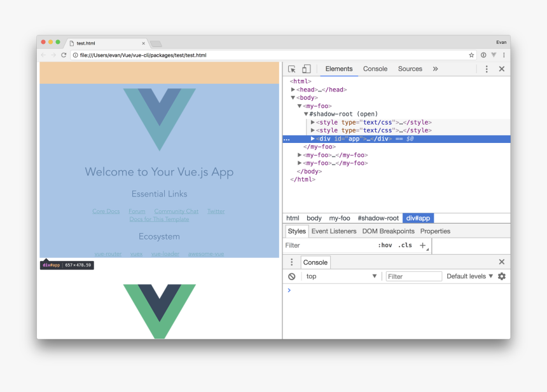The height and width of the screenshot is (392, 547).
Task: Click html in the breadcrumb bar
Action: click(293, 218)
